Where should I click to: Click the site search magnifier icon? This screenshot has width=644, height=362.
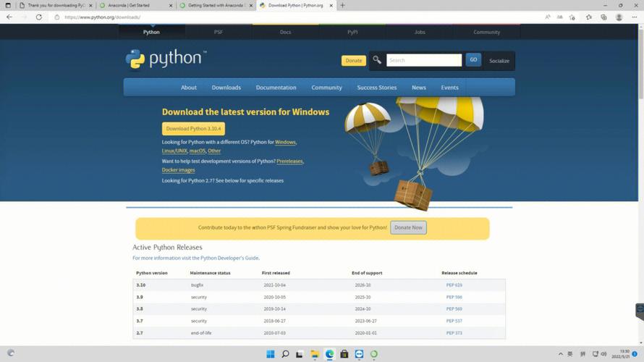(376, 60)
